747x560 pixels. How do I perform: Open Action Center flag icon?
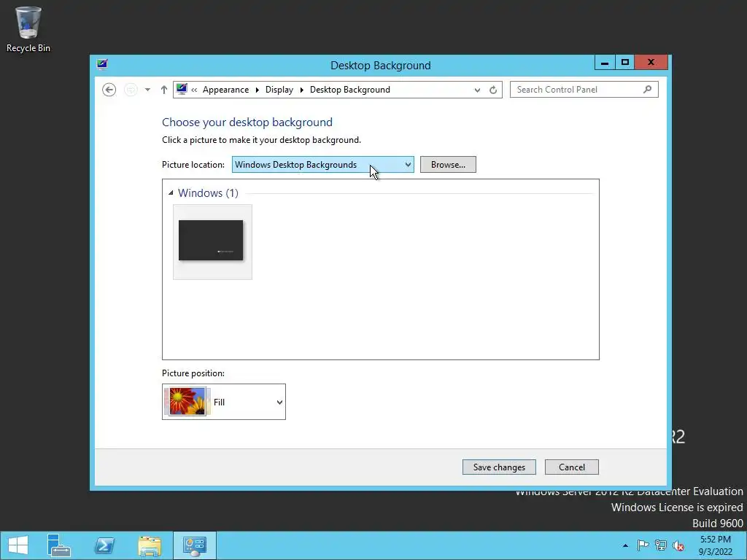click(x=643, y=545)
